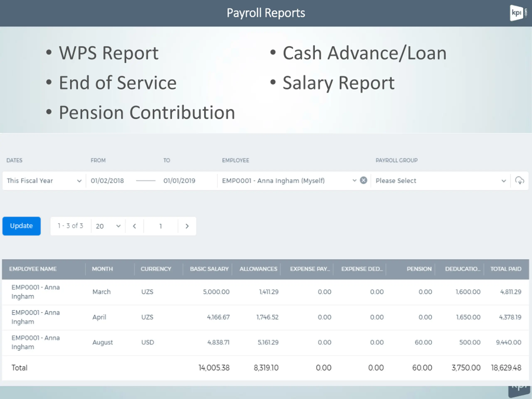Click the download report cloud icon
The height and width of the screenshot is (399, 532).
point(520,180)
